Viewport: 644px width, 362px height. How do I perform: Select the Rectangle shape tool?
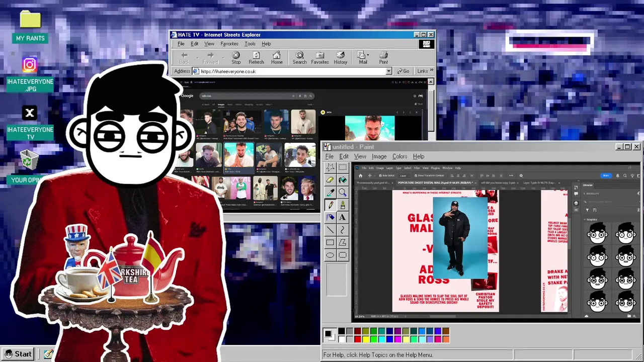[330, 242]
